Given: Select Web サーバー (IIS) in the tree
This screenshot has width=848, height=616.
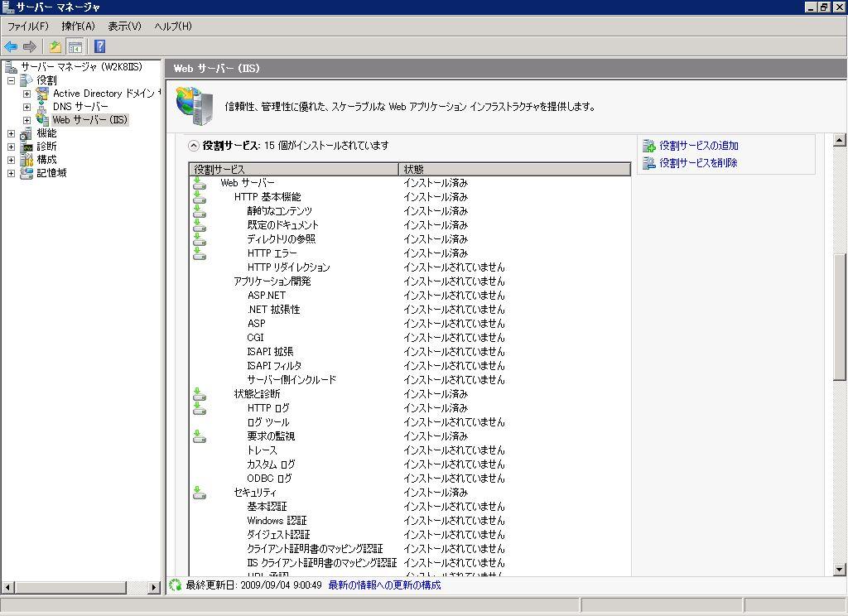Looking at the screenshot, I should click(89, 119).
